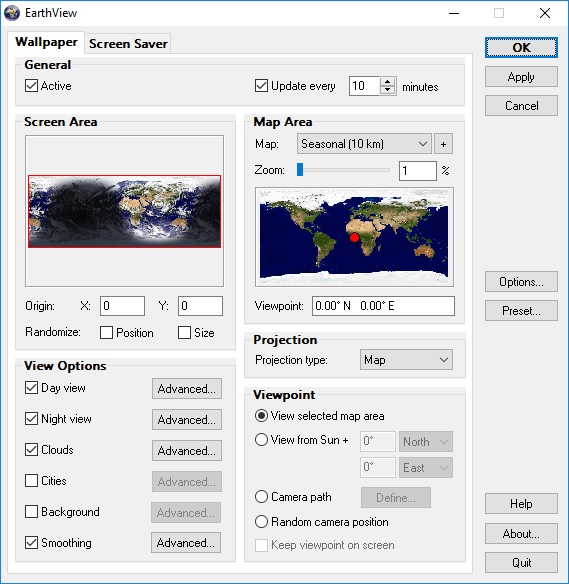This screenshot has width=569, height=584.
Task: Click the OK button
Action: click(521, 48)
